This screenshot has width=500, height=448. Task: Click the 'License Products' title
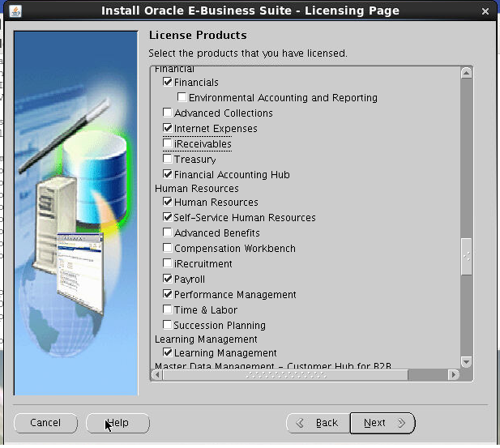(x=198, y=35)
